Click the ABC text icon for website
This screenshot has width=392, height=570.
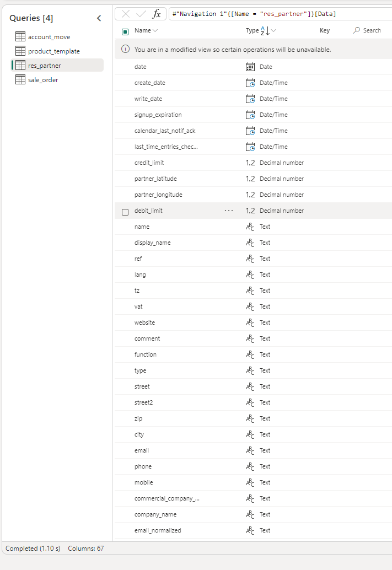[250, 323]
